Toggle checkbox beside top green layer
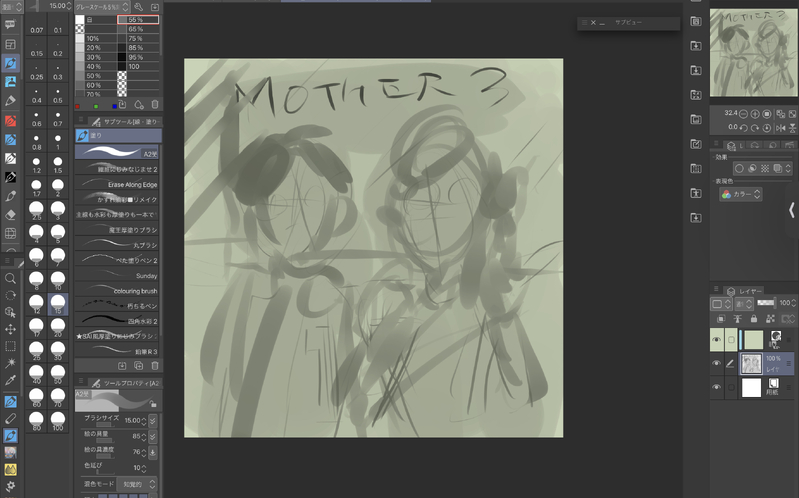 point(731,339)
